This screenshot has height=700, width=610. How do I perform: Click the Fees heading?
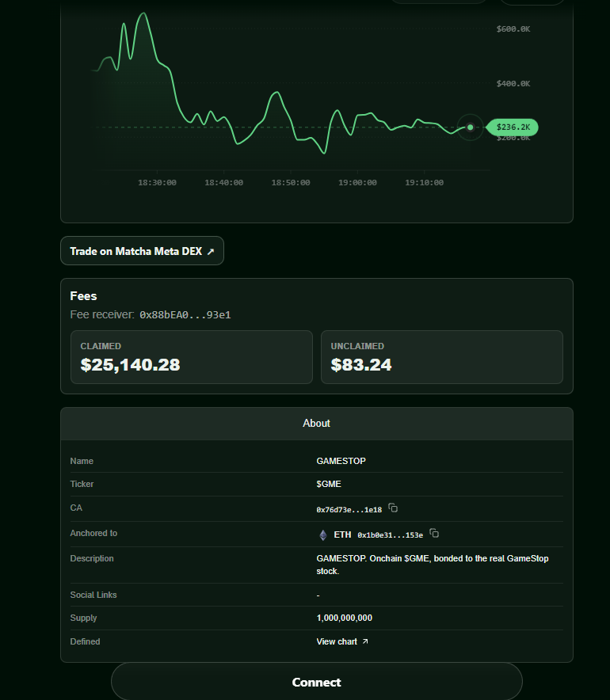point(83,296)
